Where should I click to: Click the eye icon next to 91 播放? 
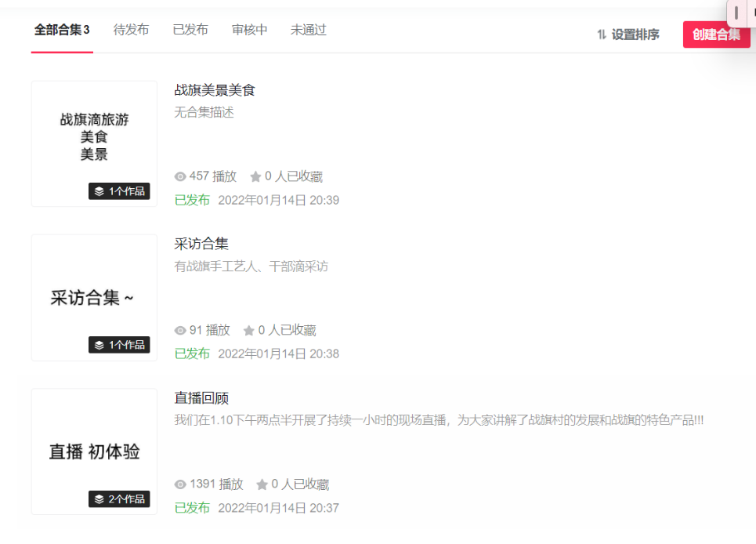pos(180,331)
